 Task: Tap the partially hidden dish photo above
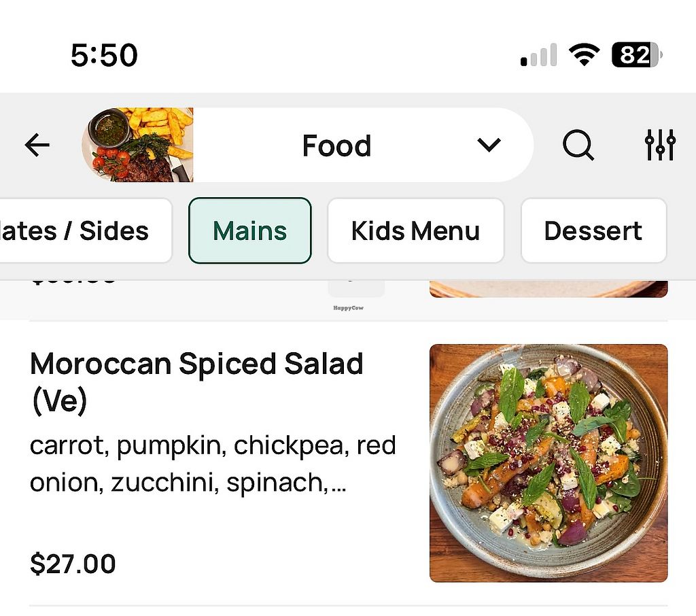pos(549,289)
